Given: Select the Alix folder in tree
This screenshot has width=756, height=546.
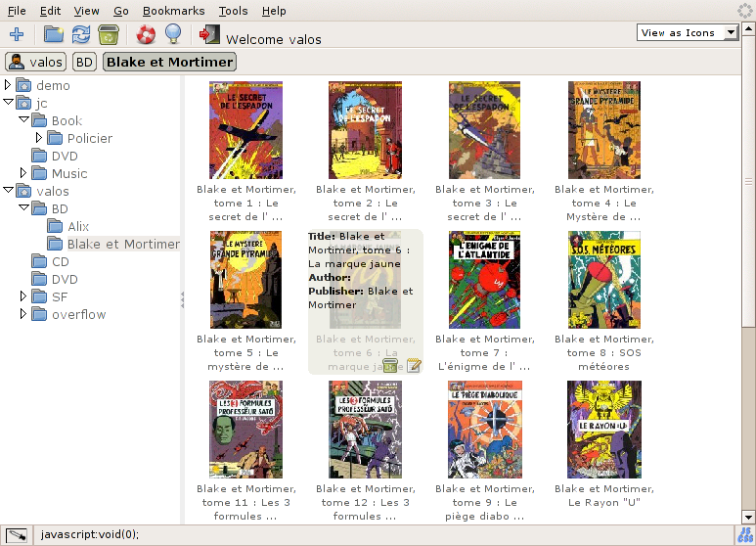Looking at the screenshot, I should pyautogui.click(x=78, y=227).
